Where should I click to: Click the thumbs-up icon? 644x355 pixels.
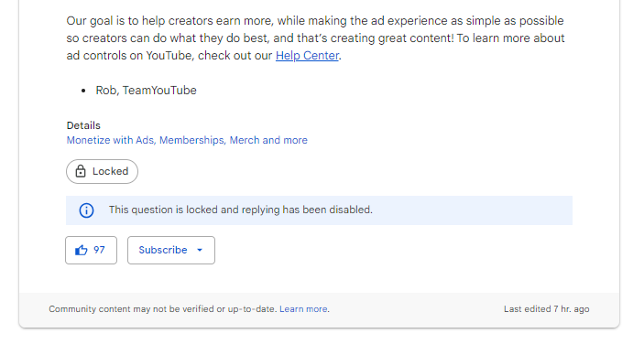82,250
